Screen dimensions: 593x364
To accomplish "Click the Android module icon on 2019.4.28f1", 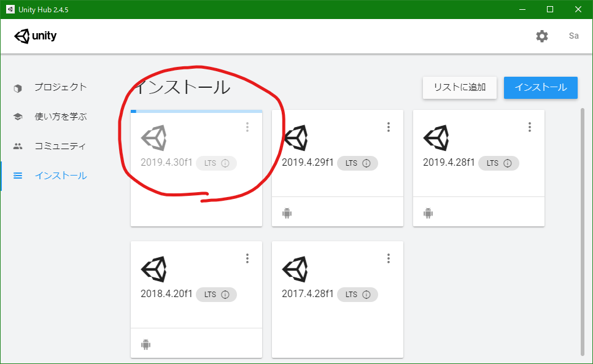I will click(x=428, y=213).
